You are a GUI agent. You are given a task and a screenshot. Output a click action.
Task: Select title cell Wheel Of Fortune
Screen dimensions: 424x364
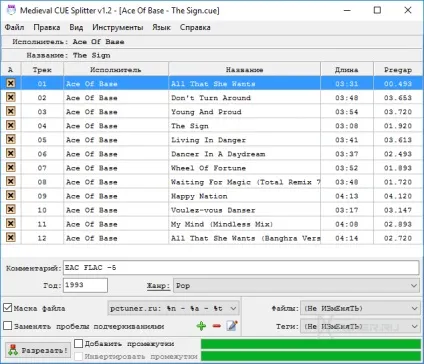[245, 168]
